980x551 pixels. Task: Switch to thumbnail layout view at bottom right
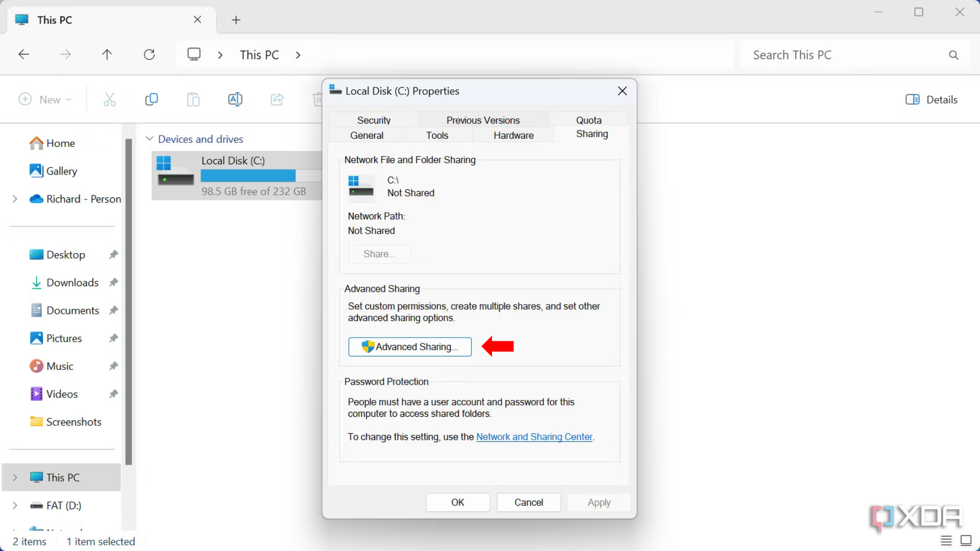[x=966, y=540]
